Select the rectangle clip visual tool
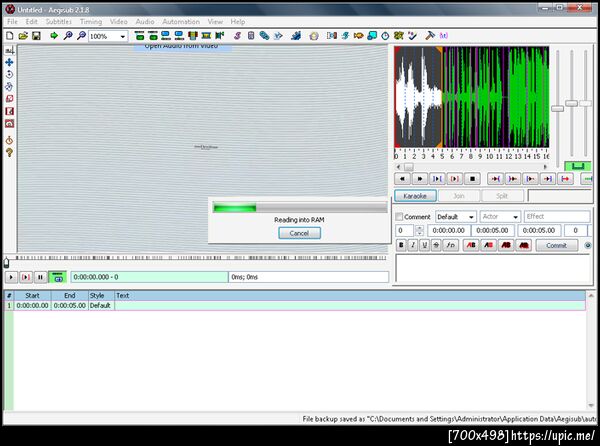Image resolution: width=600 pixels, height=446 pixels. click(9, 111)
